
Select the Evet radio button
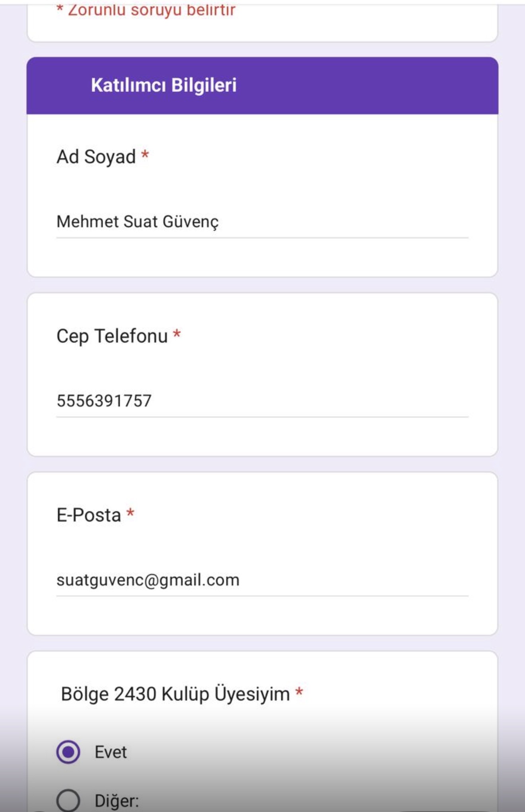[68, 752]
